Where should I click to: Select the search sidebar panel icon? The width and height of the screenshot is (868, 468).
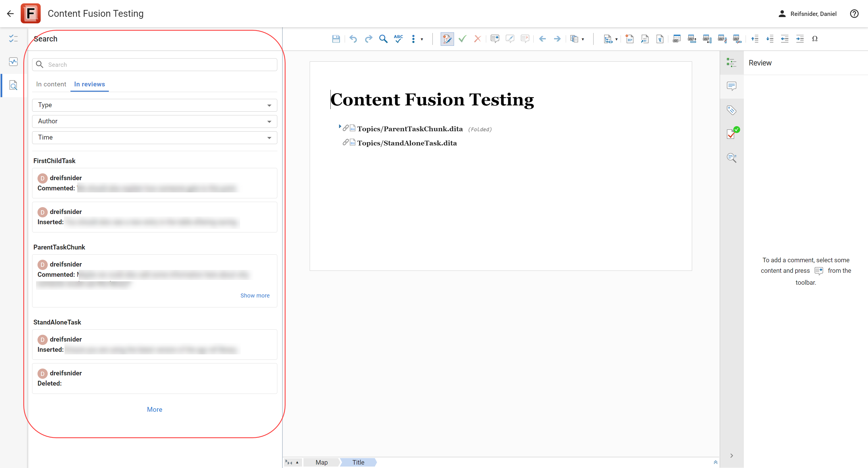pyautogui.click(x=13, y=85)
